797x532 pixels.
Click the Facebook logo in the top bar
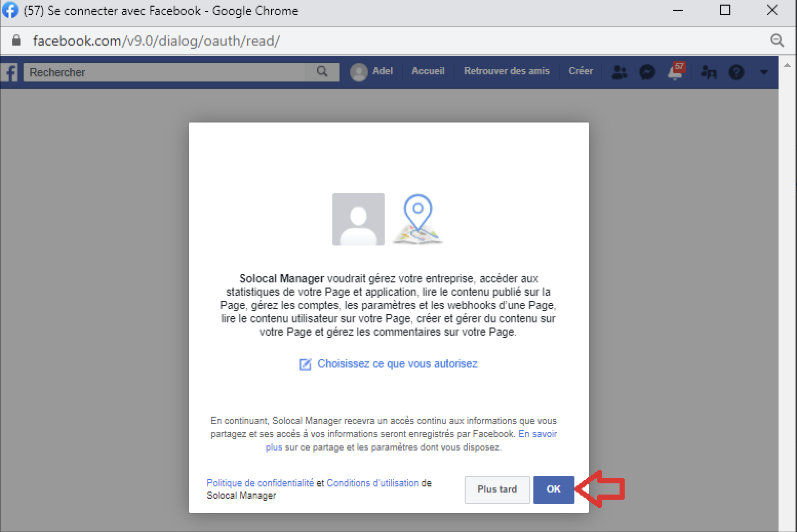click(10, 72)
